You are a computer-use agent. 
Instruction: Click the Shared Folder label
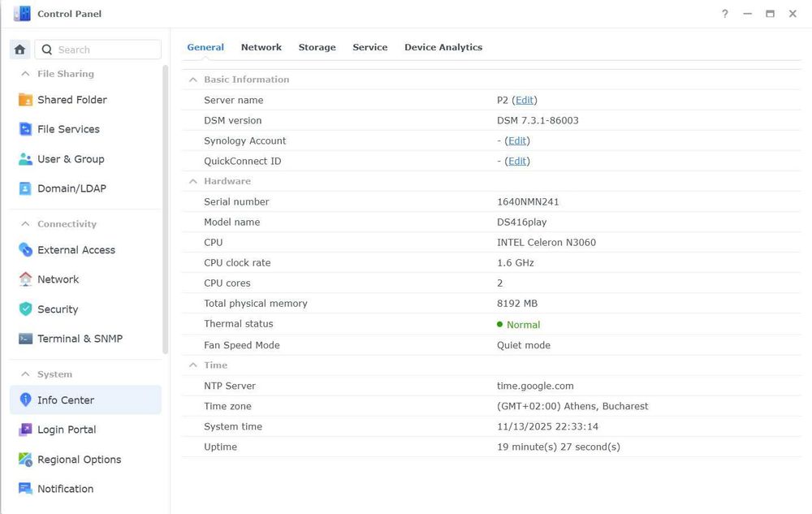(x=72, y=99)
